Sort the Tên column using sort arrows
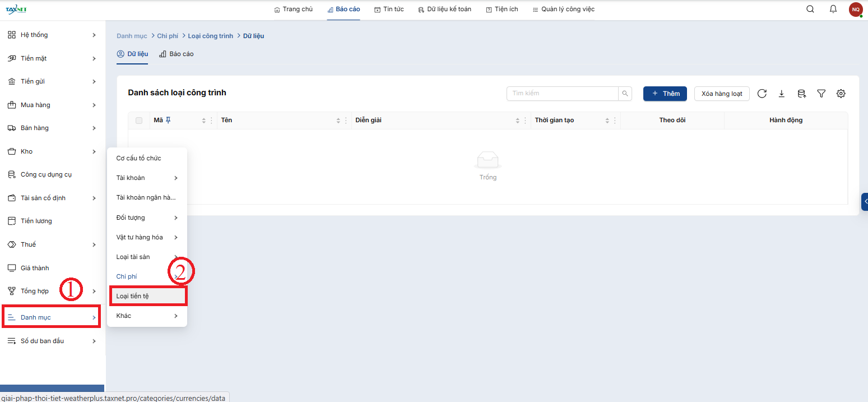This screenshot has height=402, width=868. (x=338, y=121)
